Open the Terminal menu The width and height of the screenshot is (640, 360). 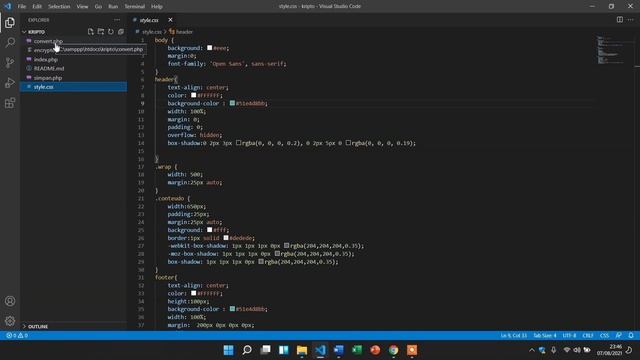point(135,6)
